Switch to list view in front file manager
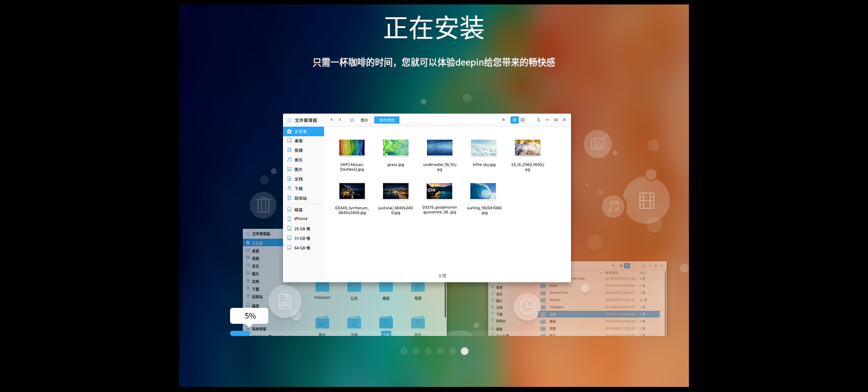This screenshot has width=868, height=392. point(523,120)
